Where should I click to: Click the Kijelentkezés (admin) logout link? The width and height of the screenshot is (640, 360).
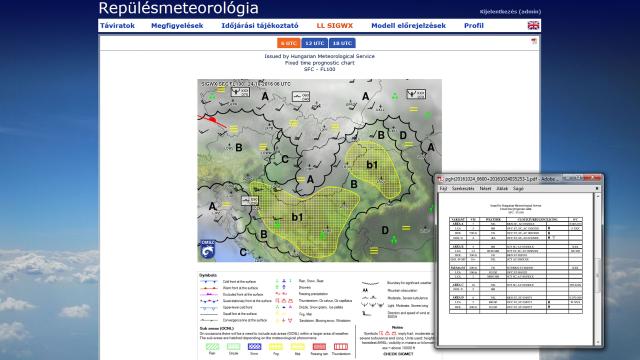click(510, 11)
